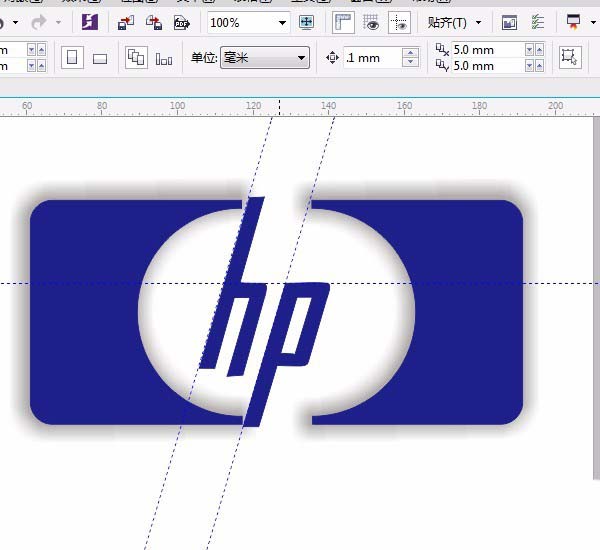Screen dimensions: 600x550
Task: Click the duplicate distance Y icon
Action: coord(442,66)
